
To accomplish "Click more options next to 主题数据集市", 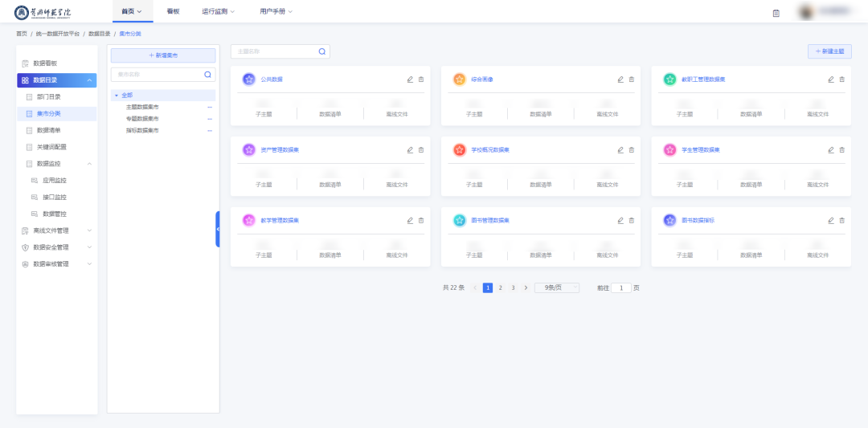I will pos(210,107).
